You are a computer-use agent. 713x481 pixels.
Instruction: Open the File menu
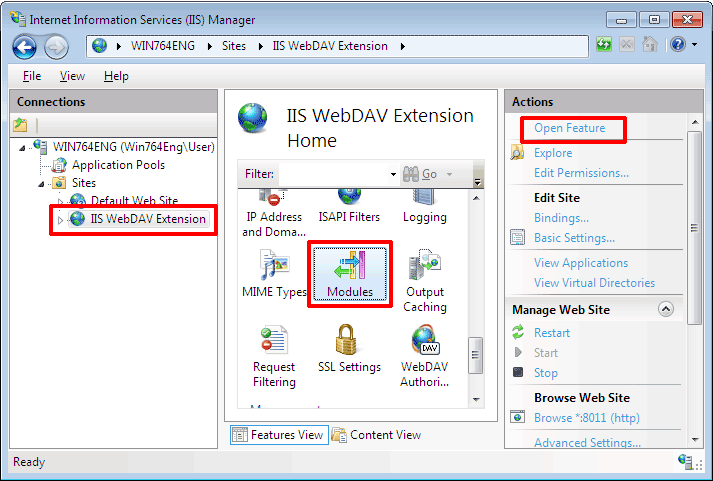32,76
